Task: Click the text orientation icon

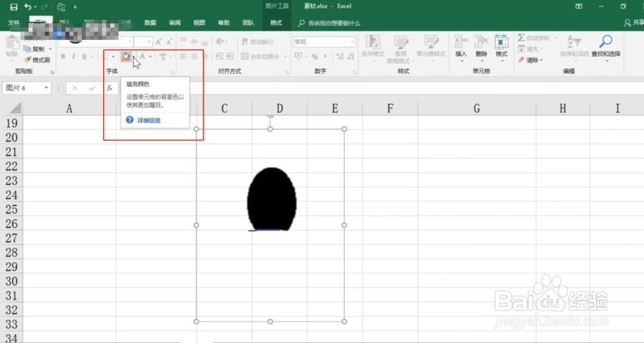Action: pos(220,41)
